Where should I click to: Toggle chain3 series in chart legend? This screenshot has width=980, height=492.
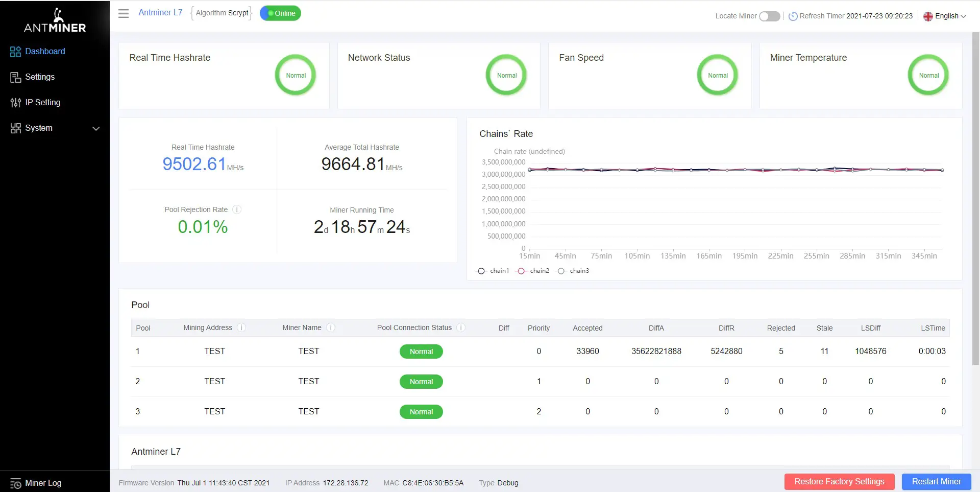[572, 271]
